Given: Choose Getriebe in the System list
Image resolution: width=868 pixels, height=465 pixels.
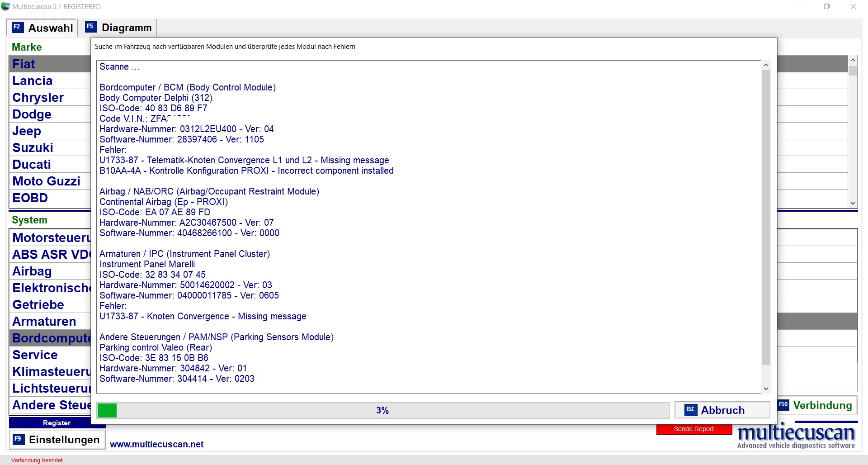Looking at the screenshot, I should (x=38, y=305).
